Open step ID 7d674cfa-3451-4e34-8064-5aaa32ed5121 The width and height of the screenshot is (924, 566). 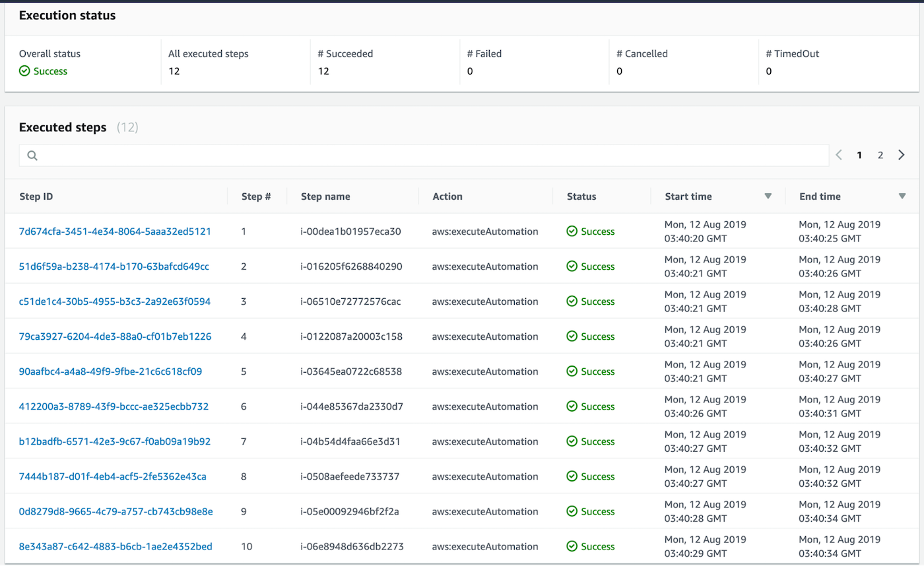pos(115,232)
